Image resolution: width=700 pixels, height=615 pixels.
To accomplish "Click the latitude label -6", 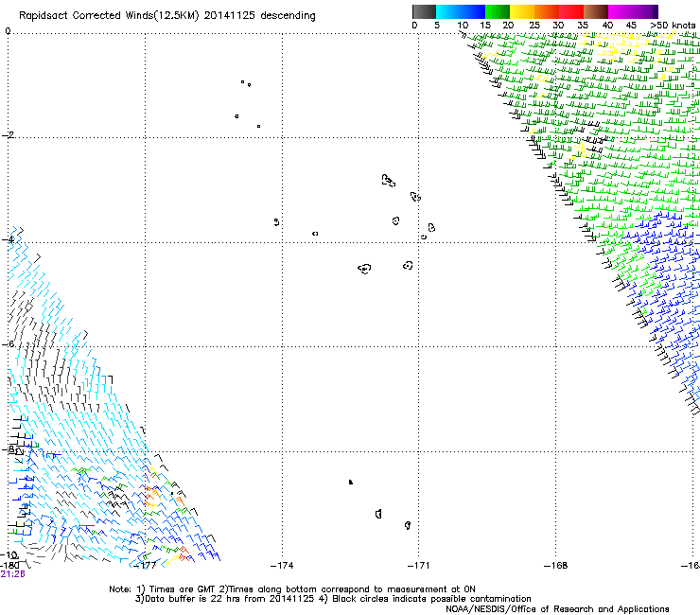I will (8, 343).
